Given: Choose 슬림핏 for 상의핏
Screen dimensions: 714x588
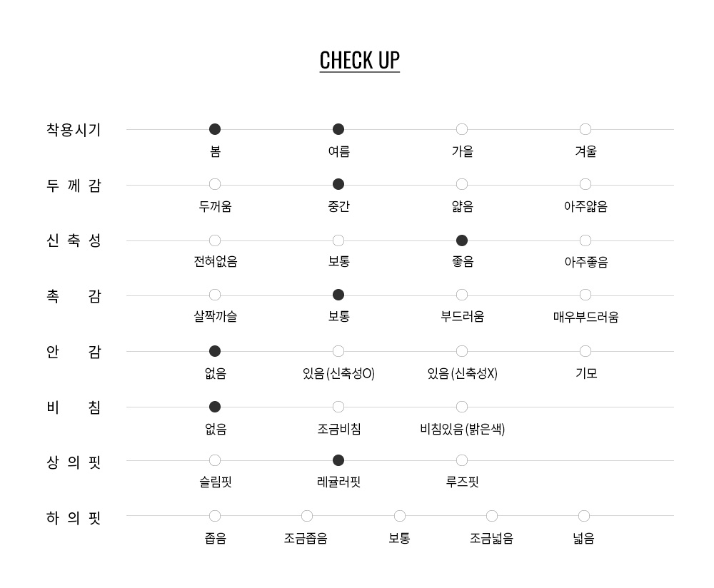Looking at the screenshot, I should tap(215, 460).
